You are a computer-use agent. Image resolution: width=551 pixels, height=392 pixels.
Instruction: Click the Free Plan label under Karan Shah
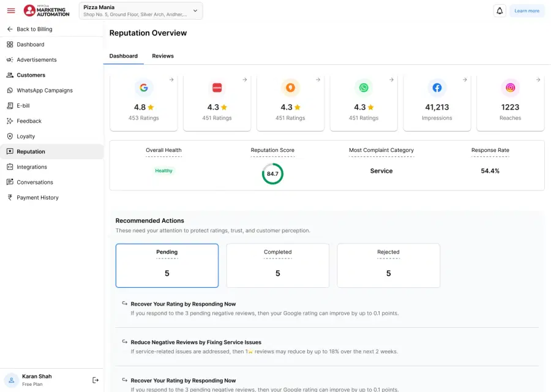[32, 384]
